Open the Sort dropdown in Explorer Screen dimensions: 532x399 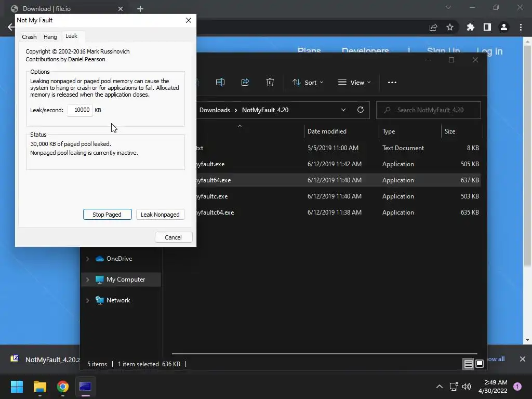[x=308, y=83]
